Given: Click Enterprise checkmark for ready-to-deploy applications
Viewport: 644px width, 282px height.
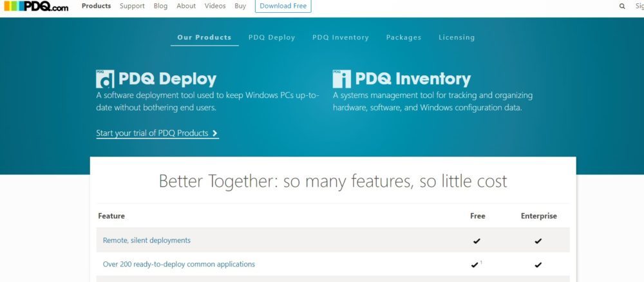Looking at the screenshot, I should pyautogui.click(x=538, y=265).
